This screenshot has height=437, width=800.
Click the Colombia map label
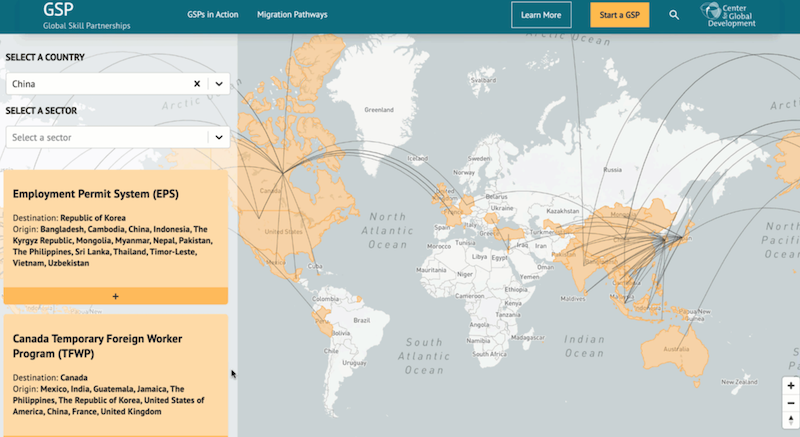click(x=325, y=299)
